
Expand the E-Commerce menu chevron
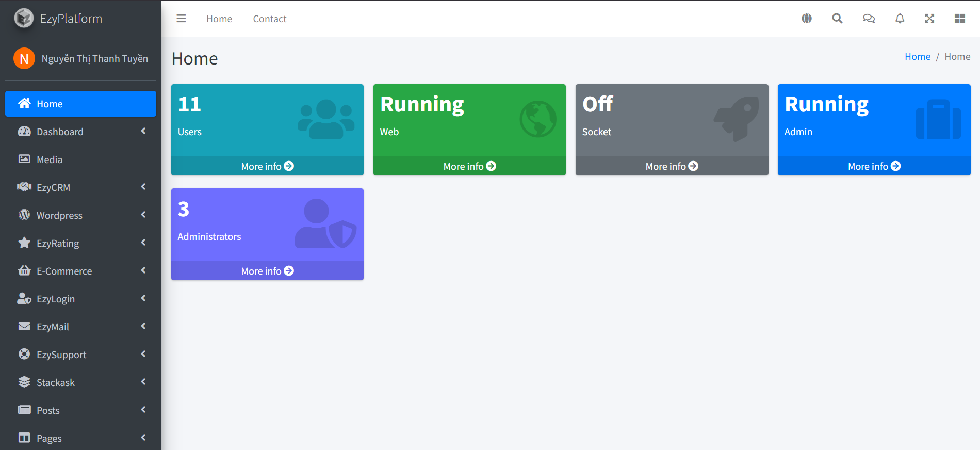pos(143,270)
